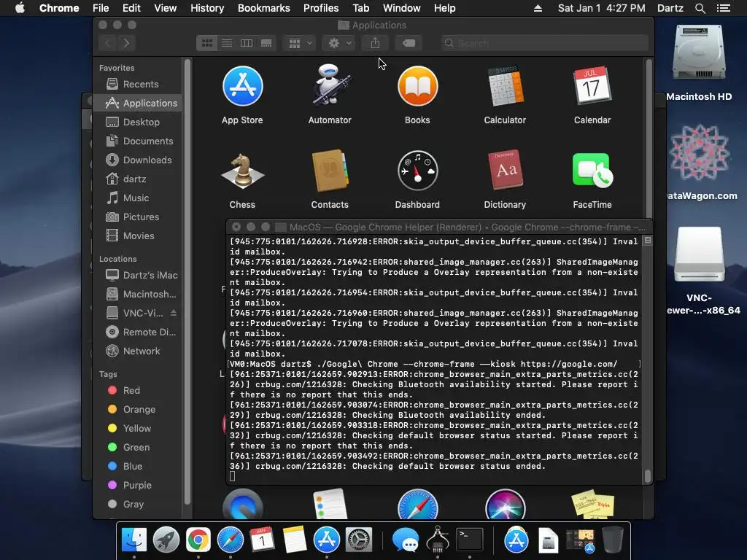
Task: Open System Preferences from the Dock
Action: (358, 540)
